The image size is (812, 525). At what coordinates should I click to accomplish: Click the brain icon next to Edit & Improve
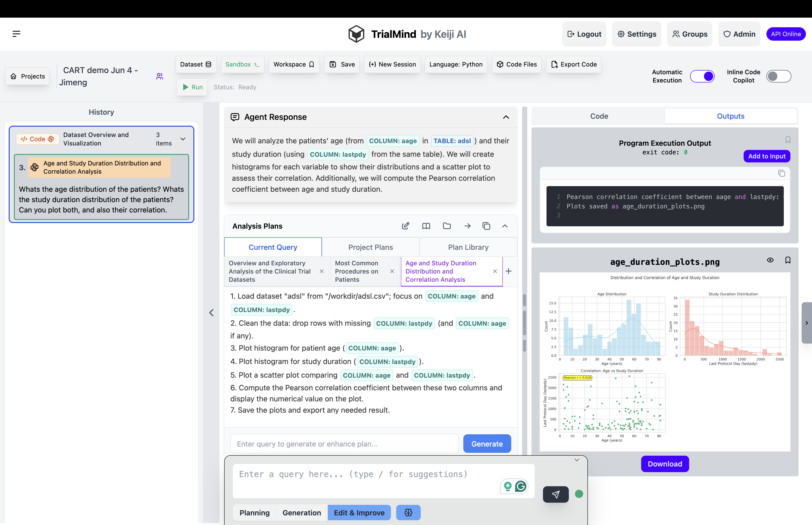coord(408,512)
